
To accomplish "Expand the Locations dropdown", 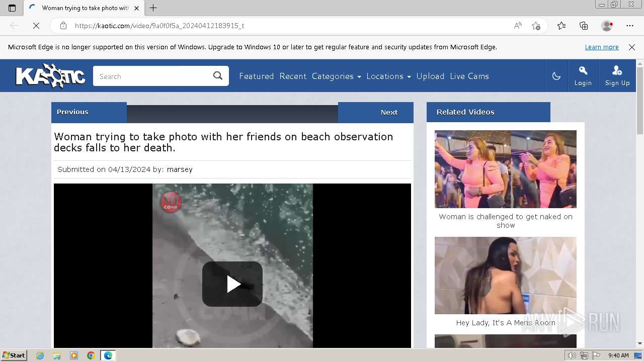I will (x=389, y=76).
